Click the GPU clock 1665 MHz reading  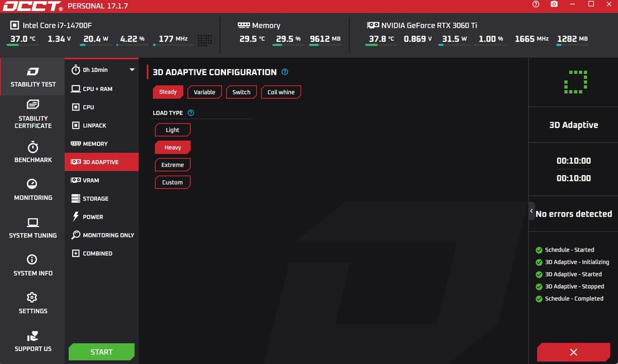[x=532, y=39]
